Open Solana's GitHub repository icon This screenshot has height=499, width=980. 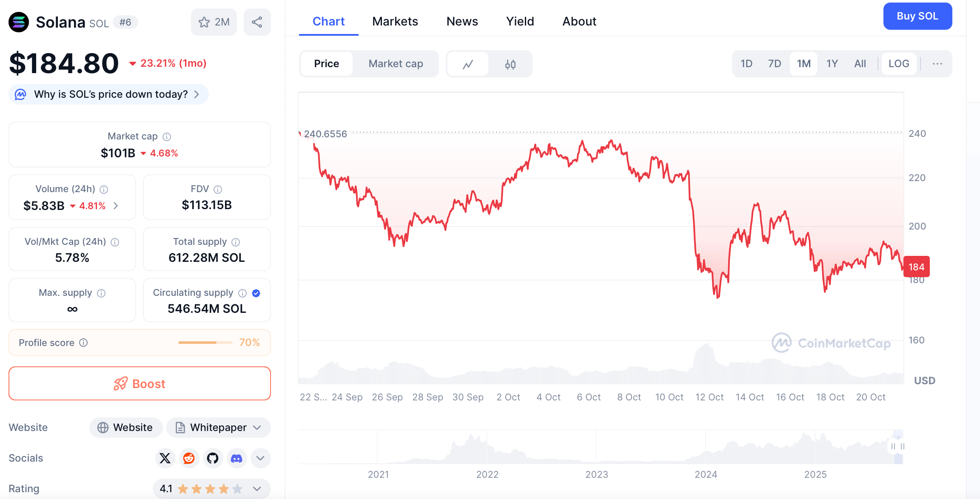[213, 458]
